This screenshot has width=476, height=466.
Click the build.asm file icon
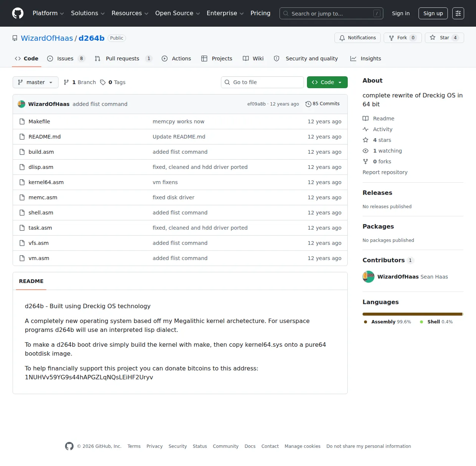click(x=22, y=152)
